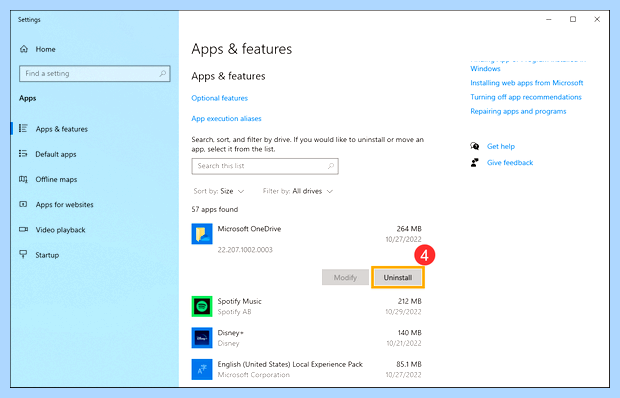Click the Give feedback person icon

[x=474, y=162]
